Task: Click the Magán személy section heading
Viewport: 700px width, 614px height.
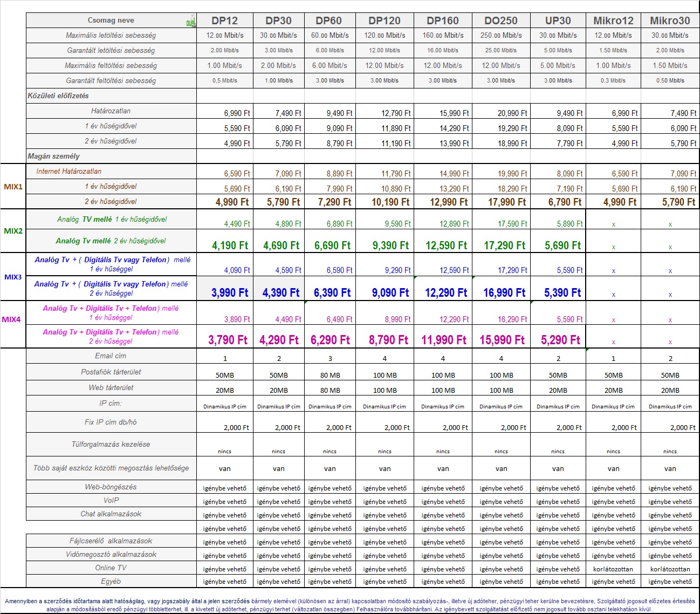Action: click(54, 156)
